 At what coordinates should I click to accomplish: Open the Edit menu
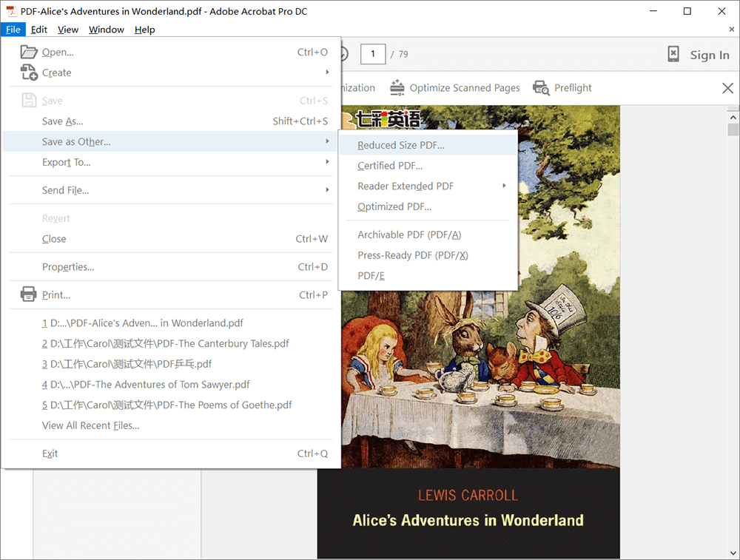tap(39, 30)
